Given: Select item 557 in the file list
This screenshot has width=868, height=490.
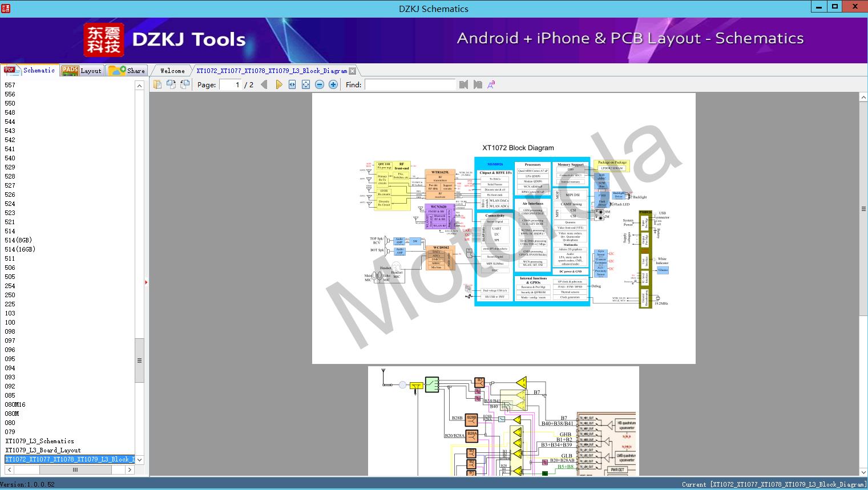Looking at the screenshot, I should point(10,85).
